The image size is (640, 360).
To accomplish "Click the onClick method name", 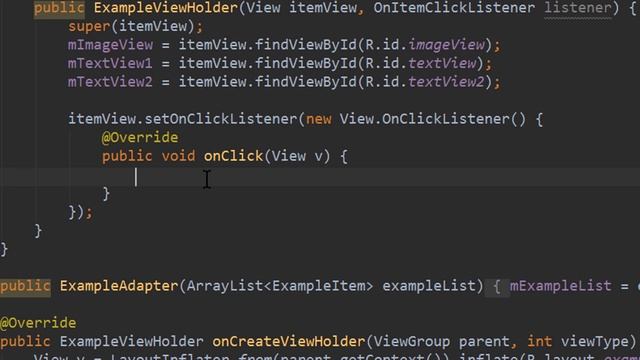I will tap(233, 156).
